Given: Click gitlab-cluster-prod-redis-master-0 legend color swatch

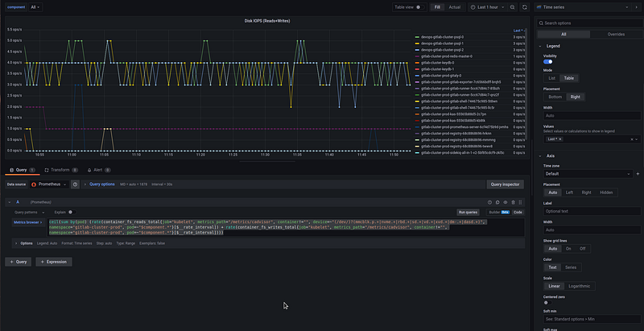Looking at the screenshot, I should click(x=417, y=56).
